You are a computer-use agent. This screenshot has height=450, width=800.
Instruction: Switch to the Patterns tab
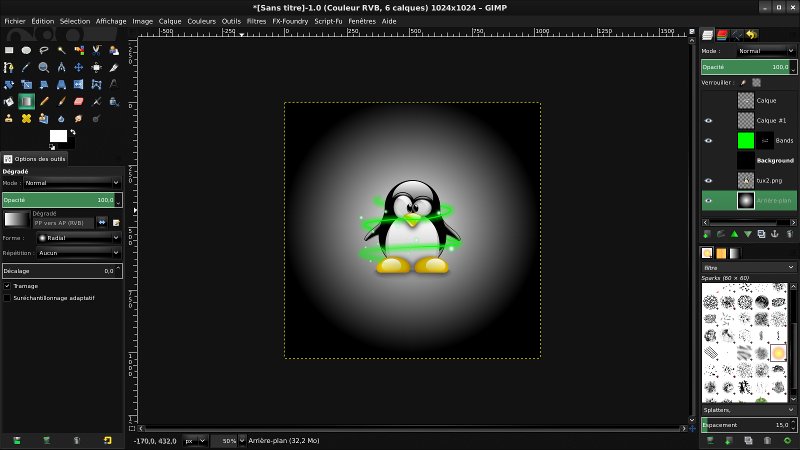point(720,253)
